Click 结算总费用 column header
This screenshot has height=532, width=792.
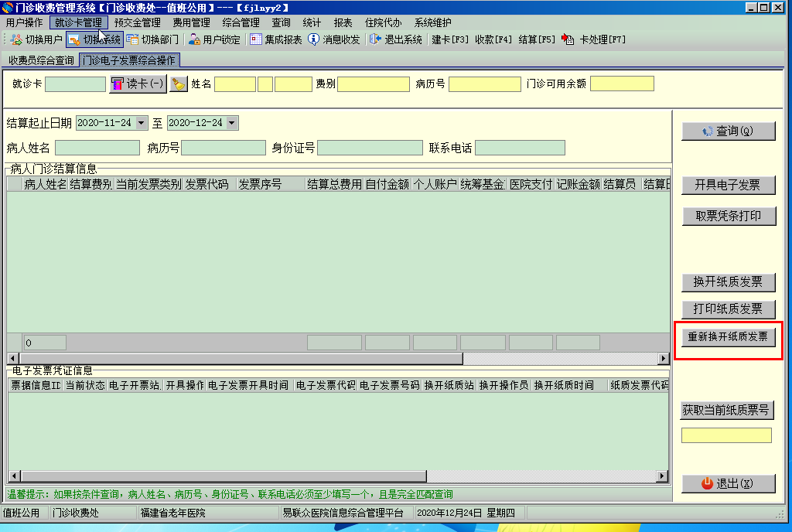[x=334, y=184]
